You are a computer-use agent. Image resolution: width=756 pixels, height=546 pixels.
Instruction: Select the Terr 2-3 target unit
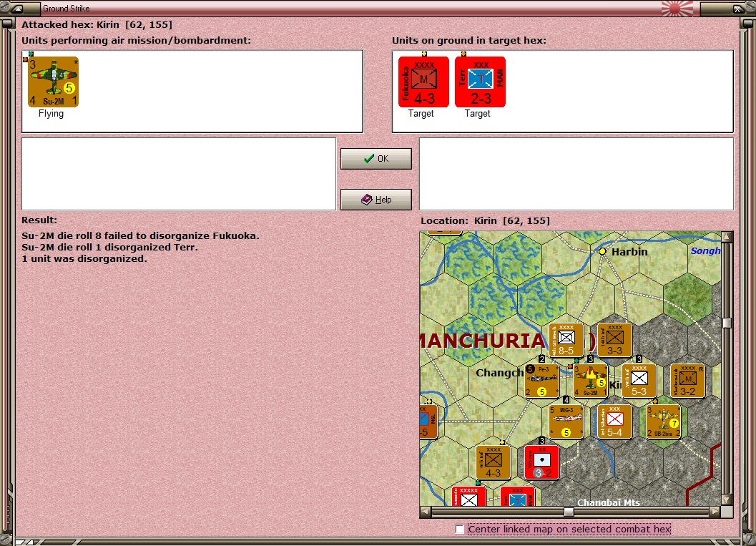[480, 82]
